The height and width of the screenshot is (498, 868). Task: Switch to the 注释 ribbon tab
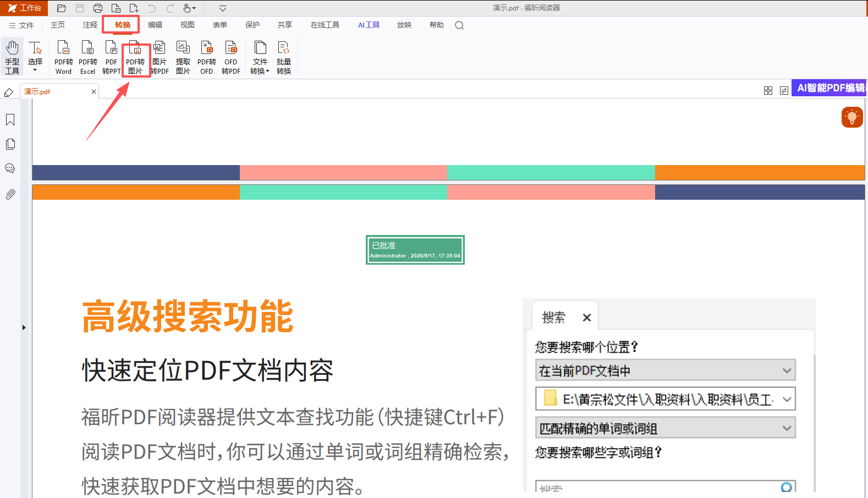click(x=90, y=25)
